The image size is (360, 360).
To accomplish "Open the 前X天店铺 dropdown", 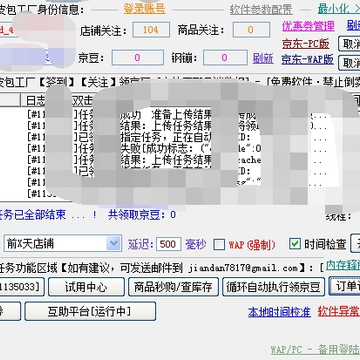I will click(x=63, y=243).
